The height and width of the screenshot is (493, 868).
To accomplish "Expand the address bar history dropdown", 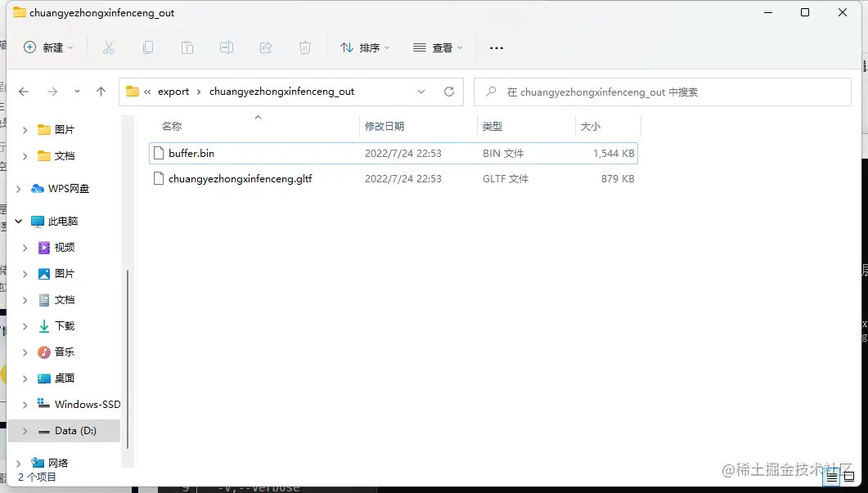I will 421,92.
